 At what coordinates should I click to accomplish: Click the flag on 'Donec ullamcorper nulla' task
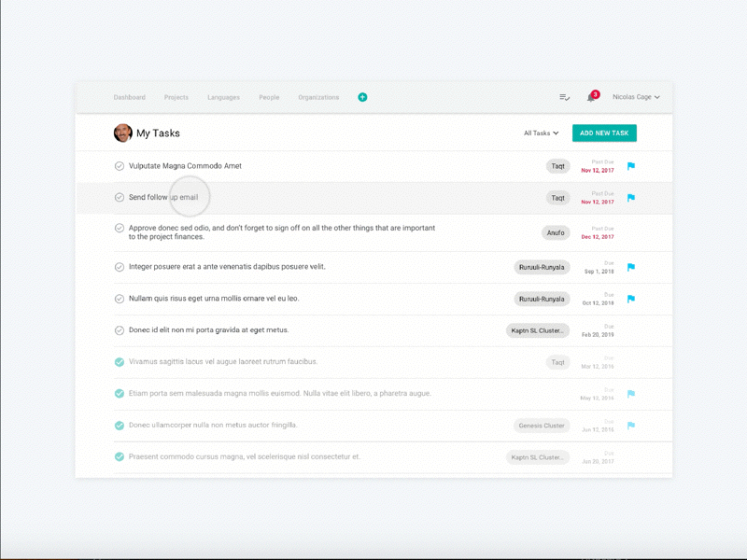[x=631, y=425]
